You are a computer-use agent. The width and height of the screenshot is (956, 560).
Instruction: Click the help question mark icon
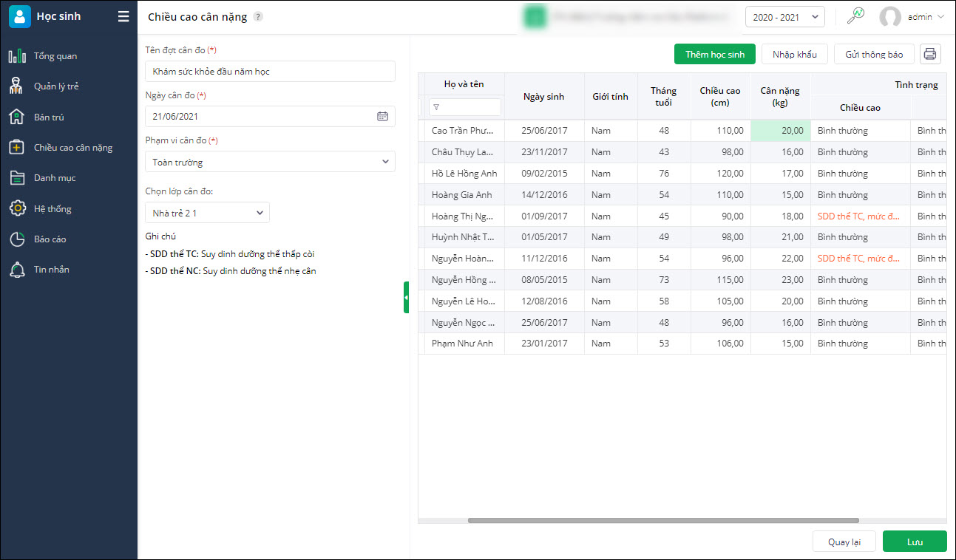[257, 17]
